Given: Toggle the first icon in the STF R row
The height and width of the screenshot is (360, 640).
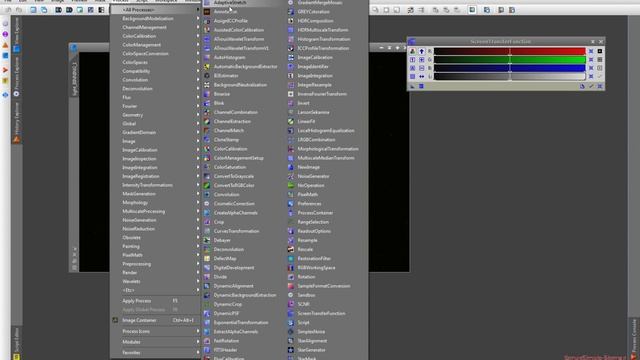Looking at the screenshot, I should [412, 51].
